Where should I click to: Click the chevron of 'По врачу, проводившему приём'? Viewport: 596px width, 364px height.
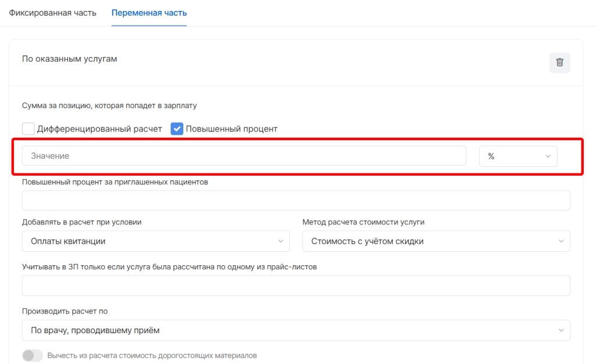pyautogui.click(x=560, y=330)
